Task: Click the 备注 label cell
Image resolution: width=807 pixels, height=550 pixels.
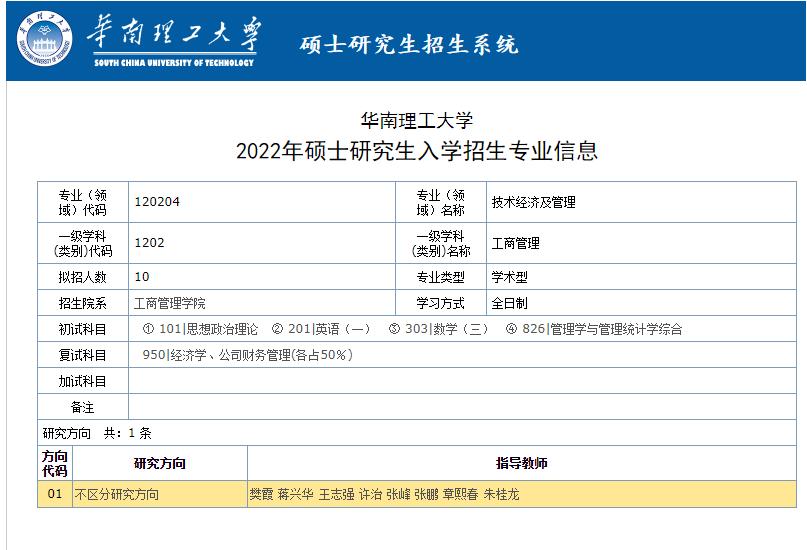Action: [83, 407]
